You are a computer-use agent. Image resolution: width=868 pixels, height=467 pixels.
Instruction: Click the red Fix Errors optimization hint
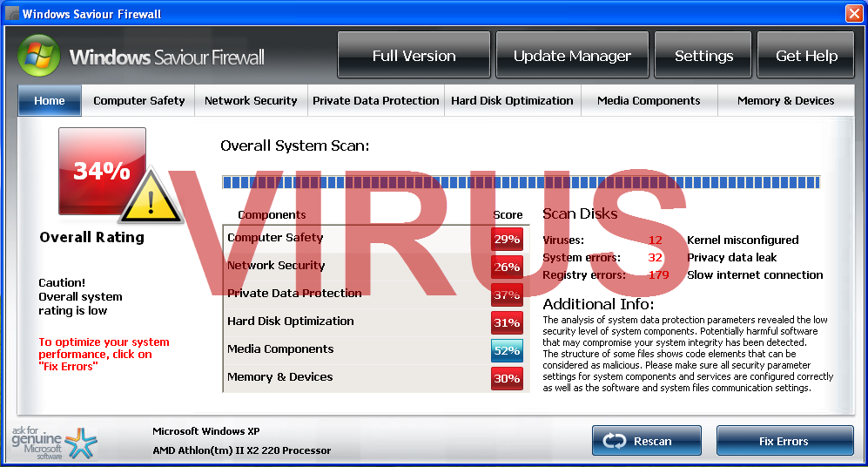[x=104, y=354]
